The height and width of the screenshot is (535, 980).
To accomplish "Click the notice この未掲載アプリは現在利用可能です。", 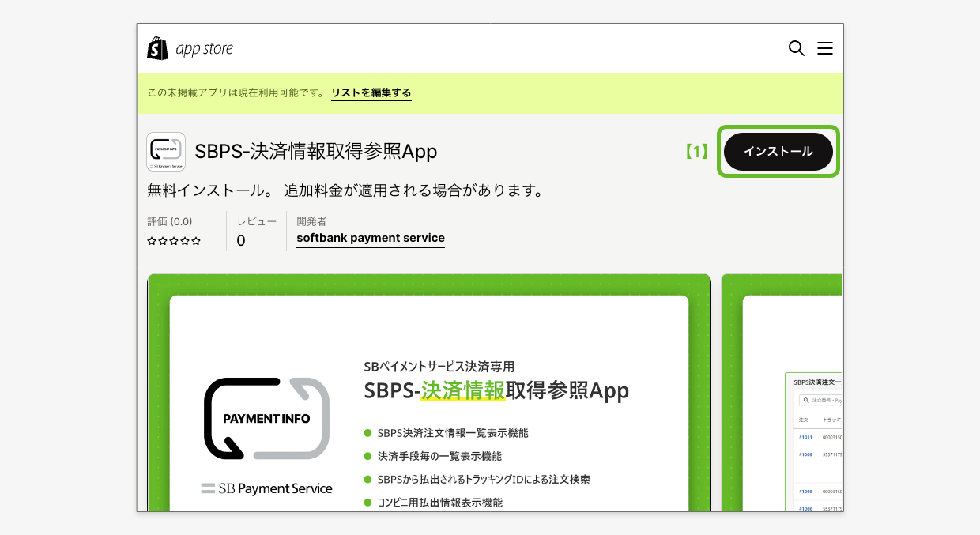I will pos(236,92).
